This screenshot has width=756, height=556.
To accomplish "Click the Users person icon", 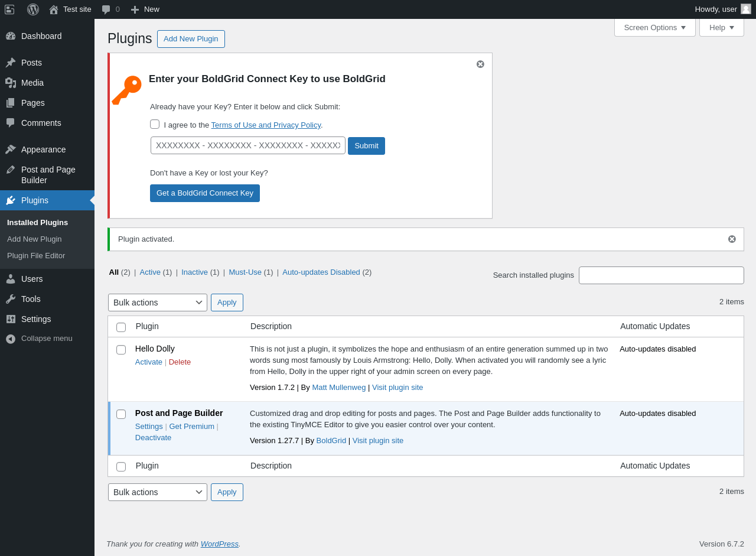I will (x=11, y=279).
